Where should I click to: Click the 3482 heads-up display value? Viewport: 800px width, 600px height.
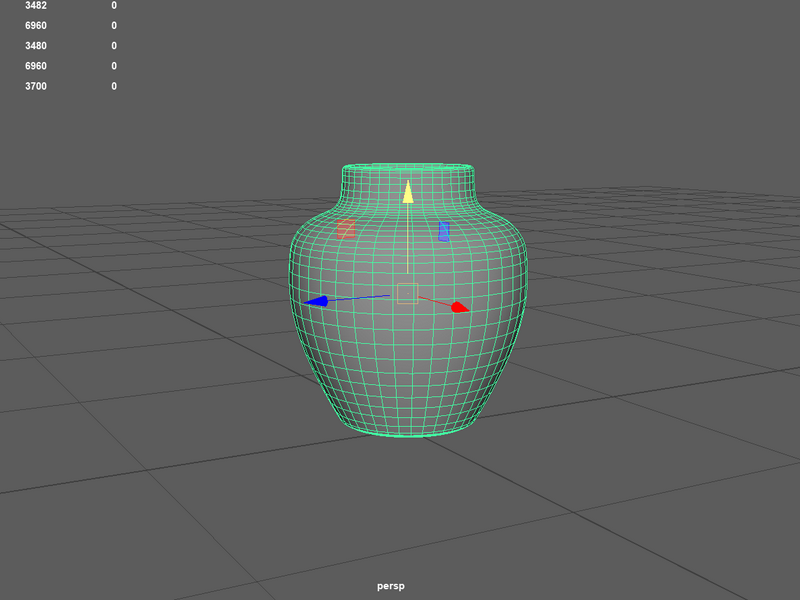[x=36, y=6]
